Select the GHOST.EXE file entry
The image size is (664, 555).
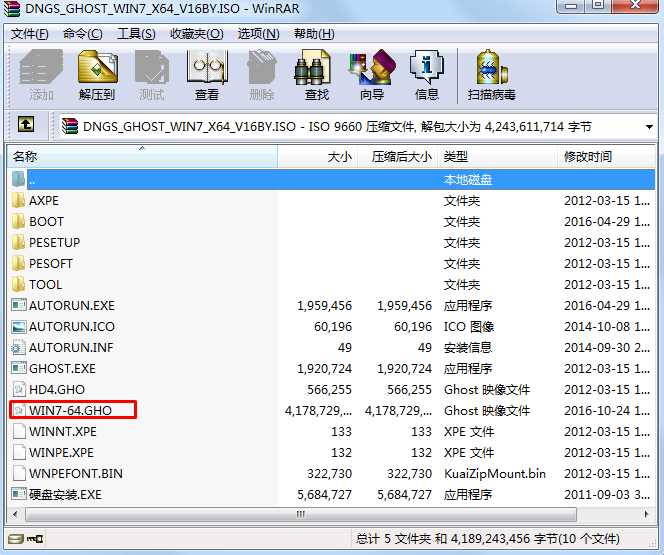[62, 368]
